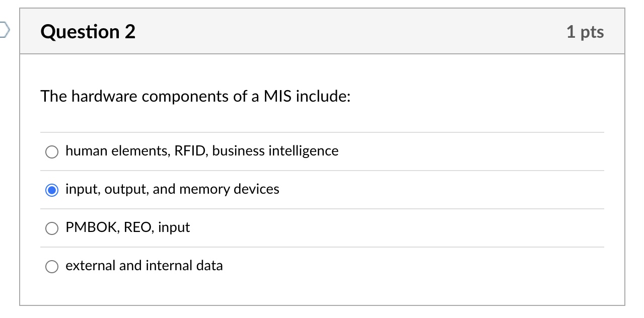Click the answer text 'input, output, and memory devices'
Image resolution: width=644 pixels, height=318 pixels.
172,189
